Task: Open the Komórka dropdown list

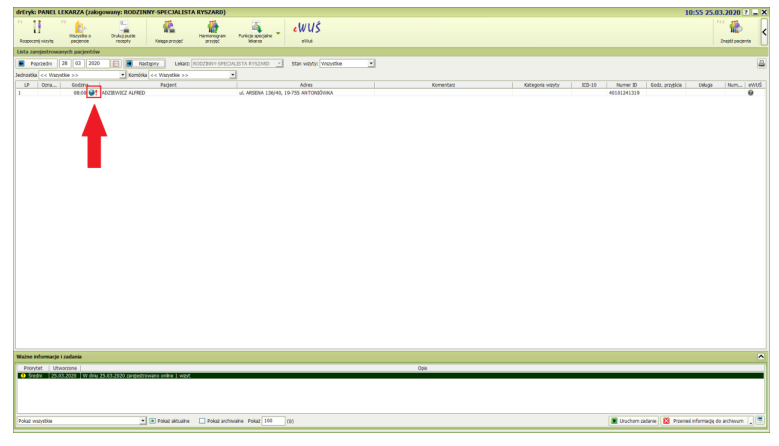Action: (233, 74)
